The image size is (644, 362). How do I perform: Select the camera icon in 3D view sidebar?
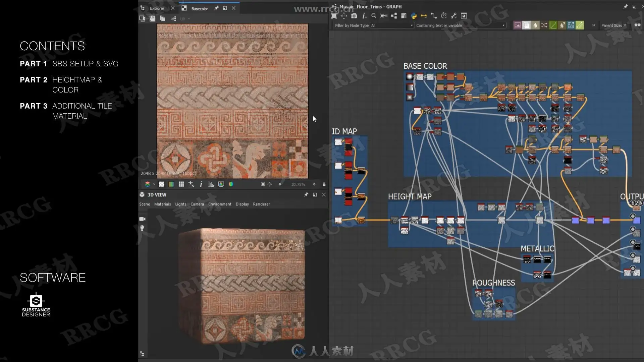pyautogui.click(x=142, y=219)
